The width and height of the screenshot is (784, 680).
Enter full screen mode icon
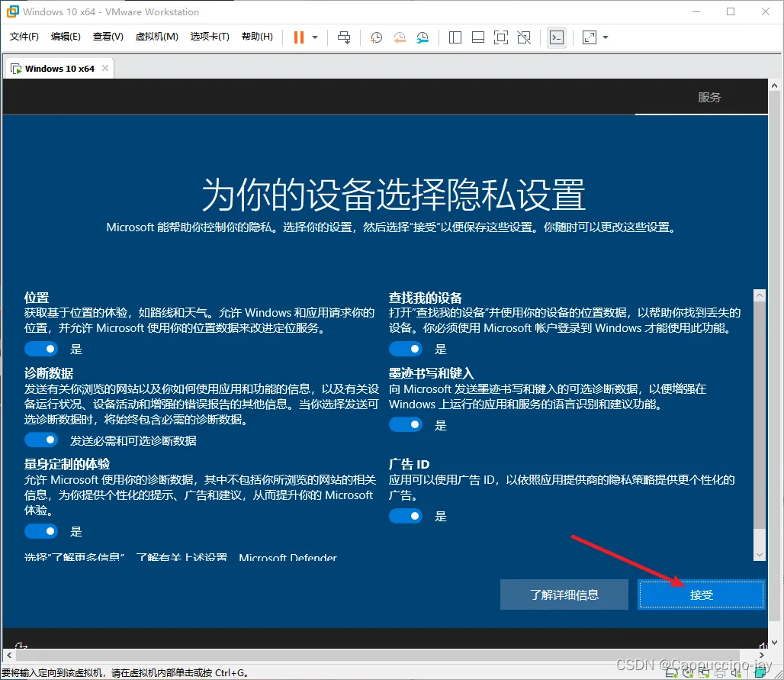click(x=501, y=37)
